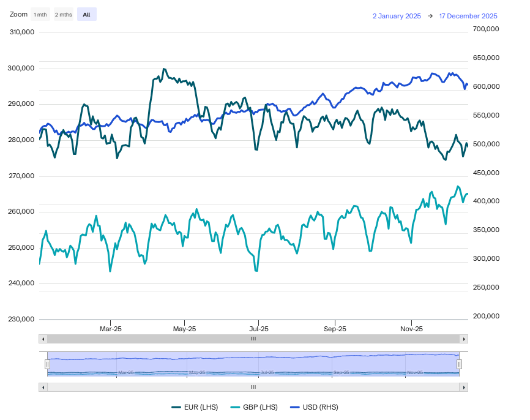Select the 2 mths zoom button
The image size is (530, 420).
63,15
